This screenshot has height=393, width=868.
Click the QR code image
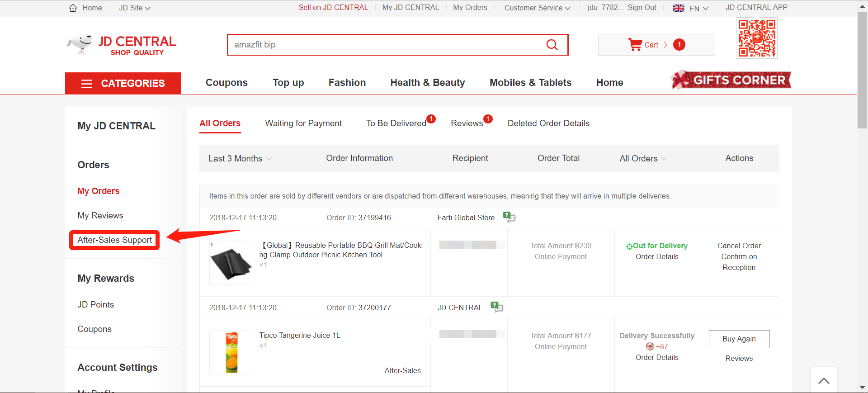click(757, 38)
